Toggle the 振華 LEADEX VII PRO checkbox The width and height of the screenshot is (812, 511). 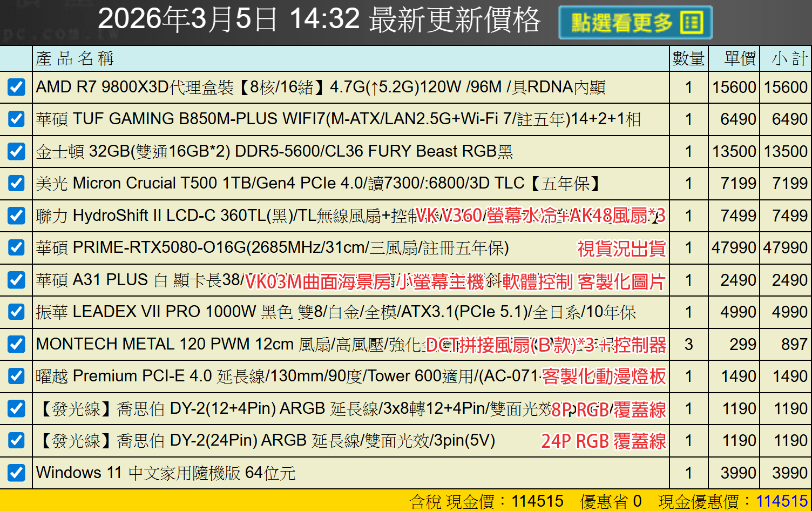[x=16, y=312]
